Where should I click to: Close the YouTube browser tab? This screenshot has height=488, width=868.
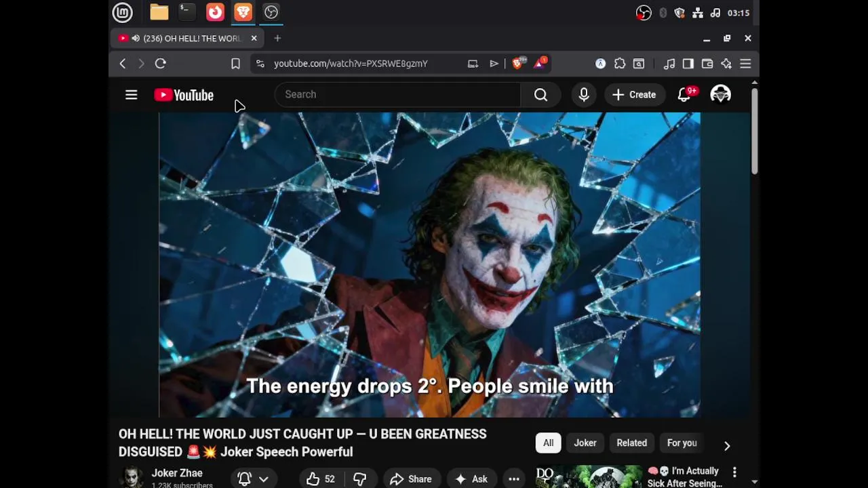click(254, 39)
